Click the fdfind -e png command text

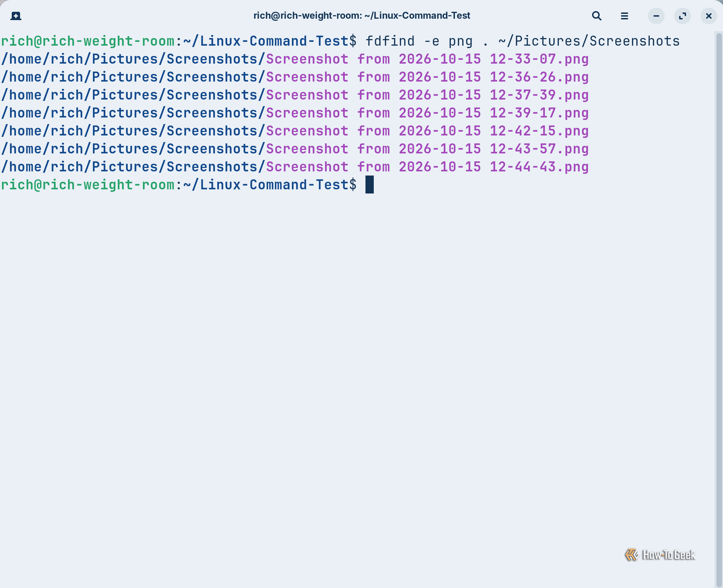(x=522, y=41)
